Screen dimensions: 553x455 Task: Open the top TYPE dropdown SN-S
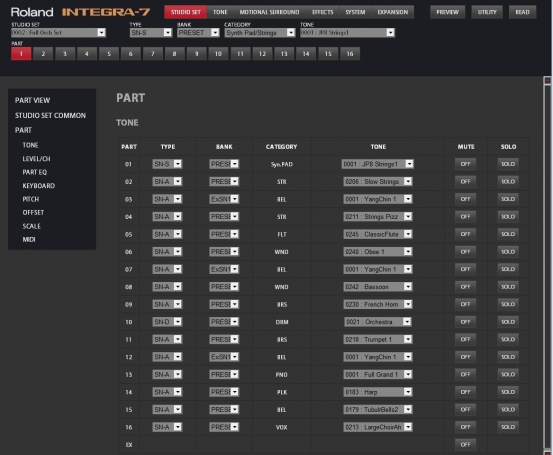pos(151,32)
